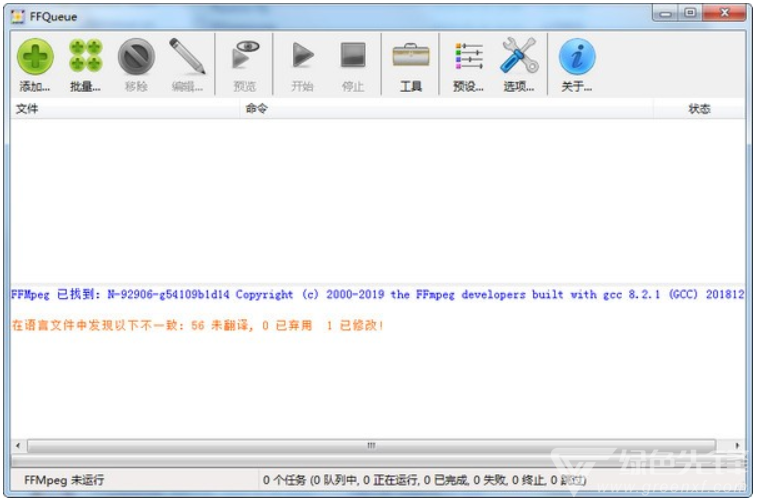Start the queue with the 开始 button
The height and width of the screenshot is (501, 758).
[303, 65]
